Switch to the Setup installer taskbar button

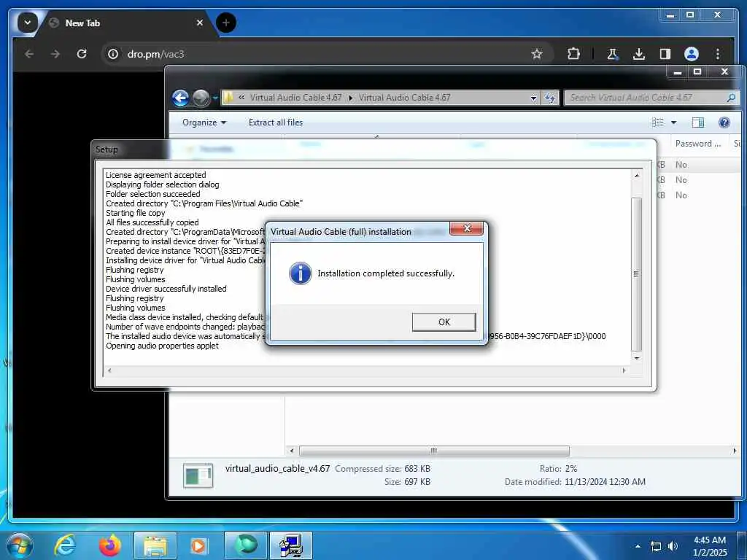pyautogui.click(x=291, y=545)
